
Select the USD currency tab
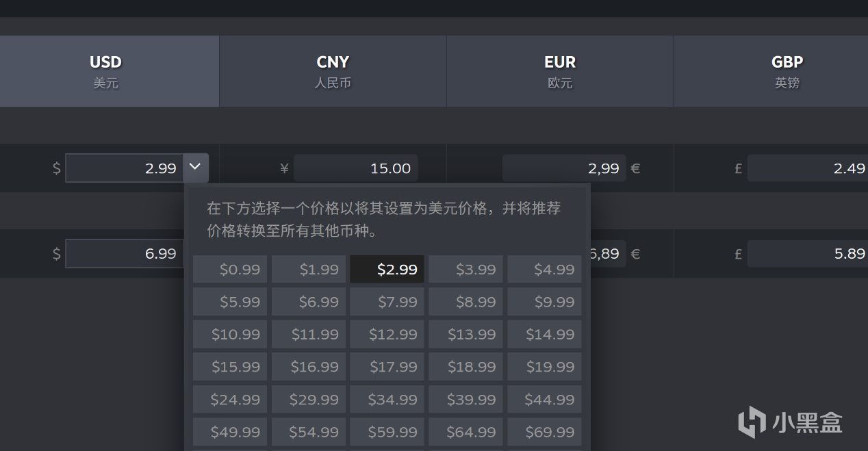pos(105,71)
